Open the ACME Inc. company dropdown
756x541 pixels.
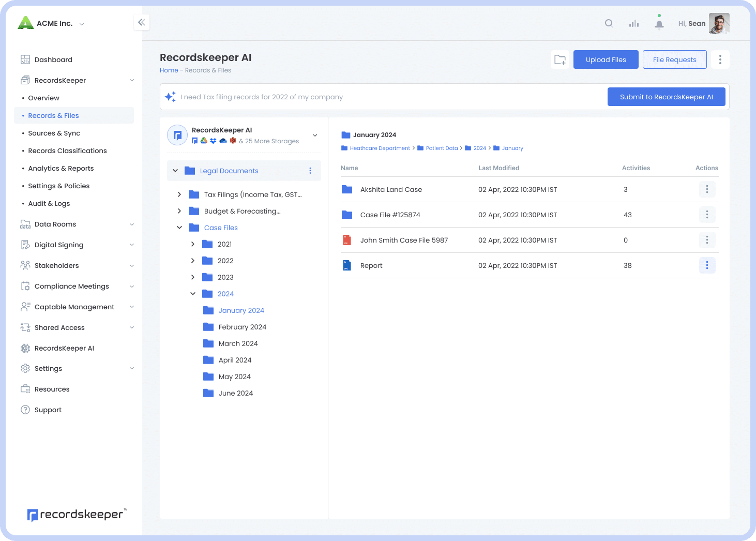click(x=82, y=24)
